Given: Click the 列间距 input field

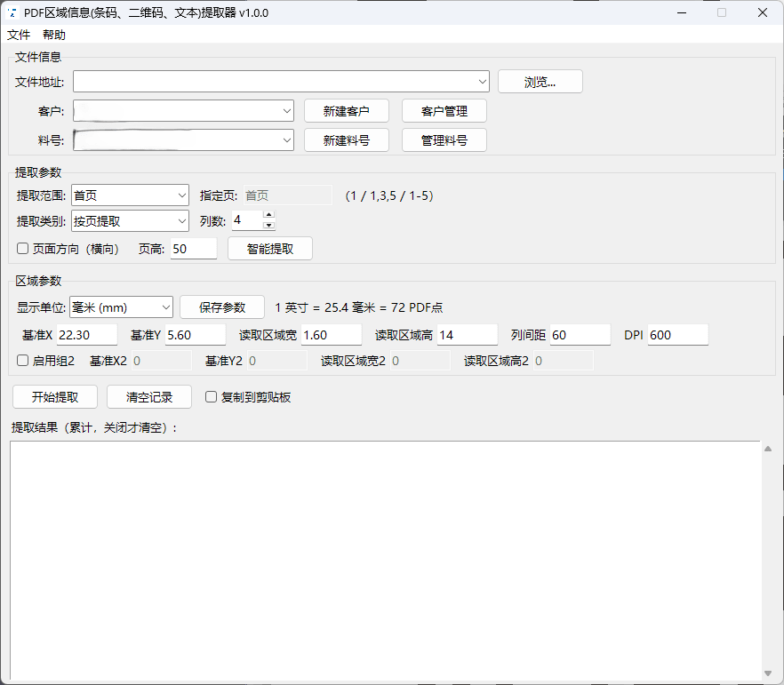Looking at the screenshot, I should pos(580,335).
